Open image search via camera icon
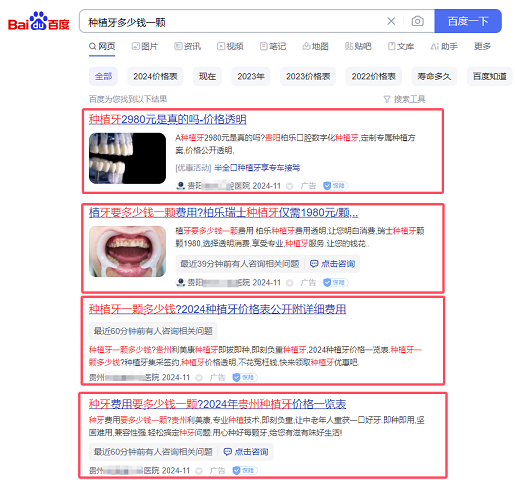The width and height of the screenshot is (515, 480). (417, 21)
